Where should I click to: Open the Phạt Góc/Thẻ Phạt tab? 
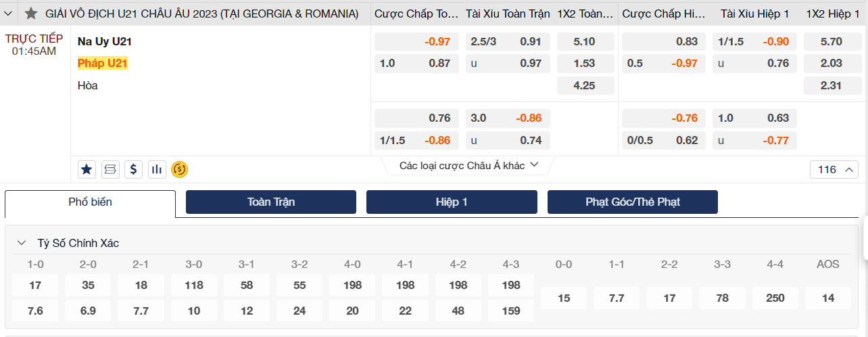(x=632, y=202)
